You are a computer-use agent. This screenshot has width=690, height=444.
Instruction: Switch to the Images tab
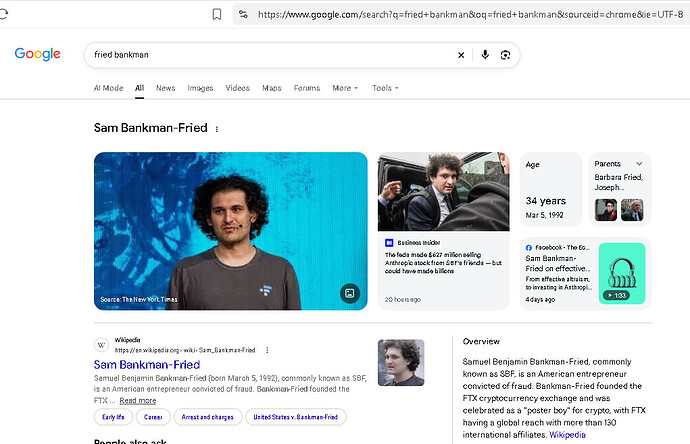click(200, 88)
